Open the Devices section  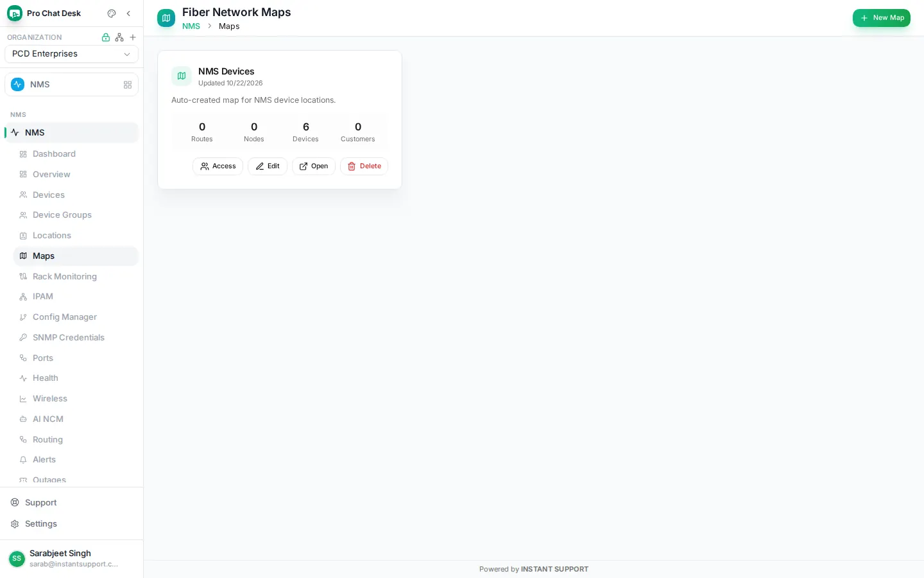pyautogui.click(x=76, y=195)
